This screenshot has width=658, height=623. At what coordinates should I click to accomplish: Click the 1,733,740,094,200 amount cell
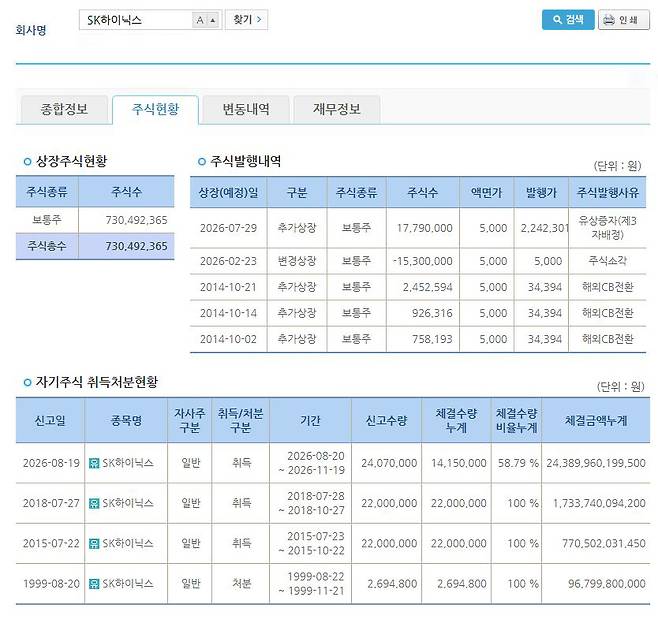pos(596,503)
